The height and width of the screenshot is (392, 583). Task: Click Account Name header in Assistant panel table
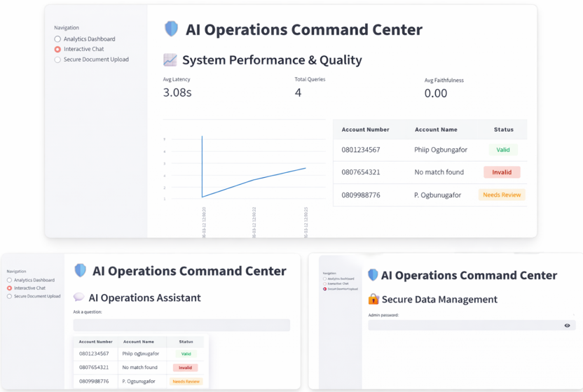click(139, 342)
